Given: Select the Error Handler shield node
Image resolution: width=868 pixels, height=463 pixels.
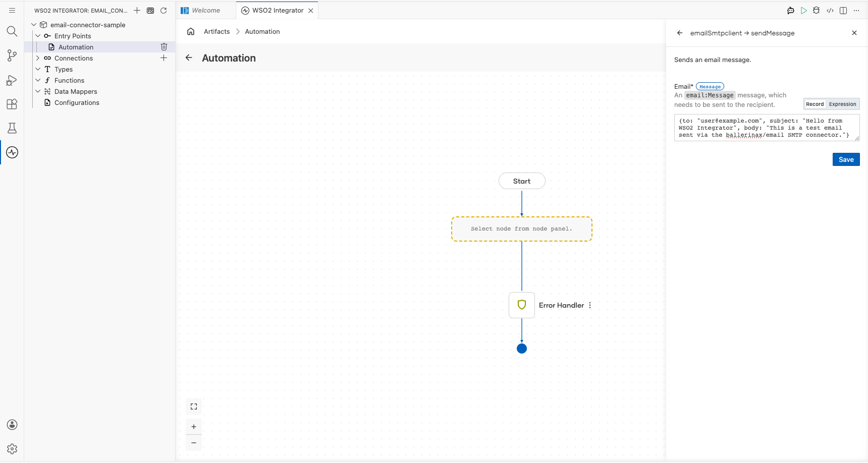Looking at the screenshot, I should pyautogui.click(x=522, y=305).
